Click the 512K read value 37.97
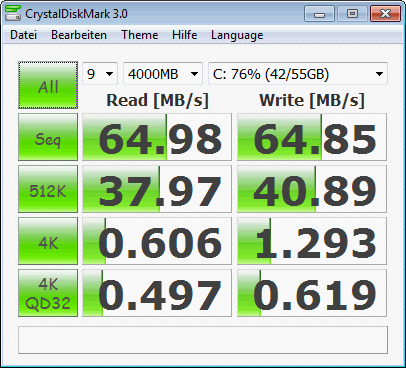Viewport: 406px width, 368px height. 157,189
